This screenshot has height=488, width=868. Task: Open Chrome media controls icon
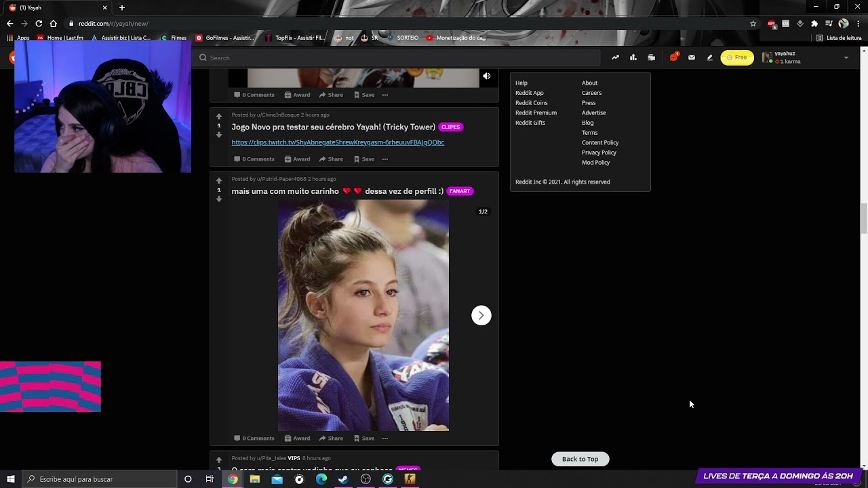pyautogui.click(x=829, y=24)
